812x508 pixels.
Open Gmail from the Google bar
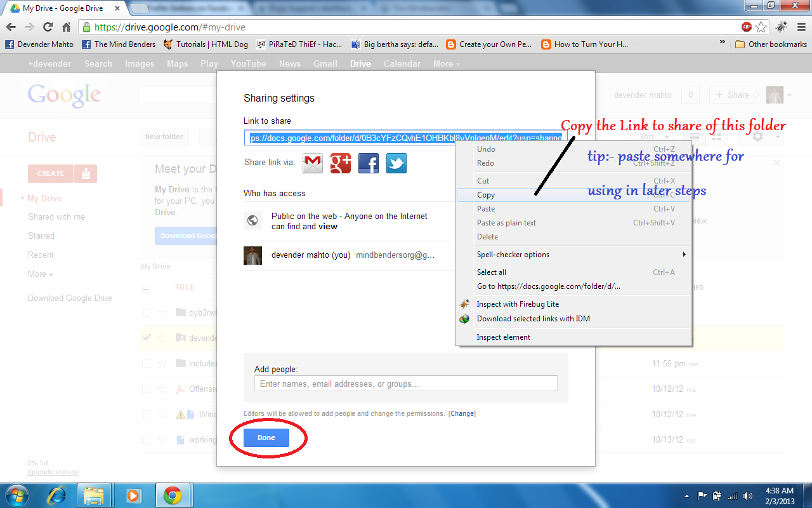click(325, 63)
